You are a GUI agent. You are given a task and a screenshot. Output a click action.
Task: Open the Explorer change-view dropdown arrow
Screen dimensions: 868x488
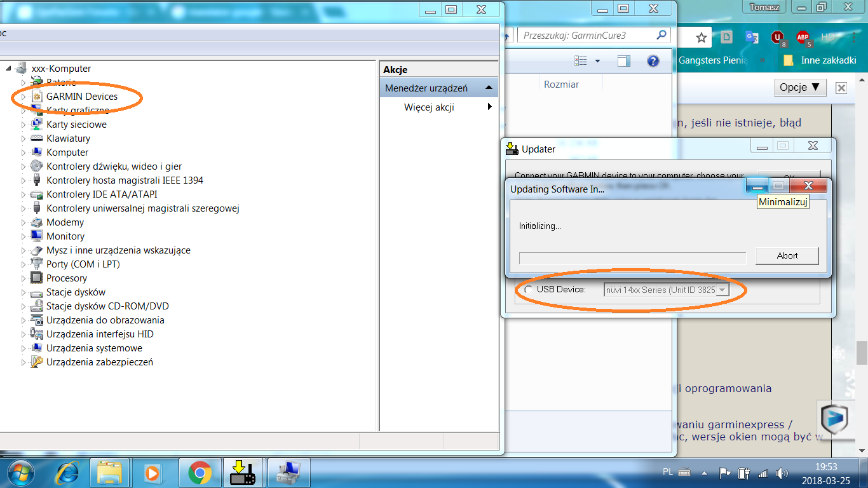coord(597,61)
